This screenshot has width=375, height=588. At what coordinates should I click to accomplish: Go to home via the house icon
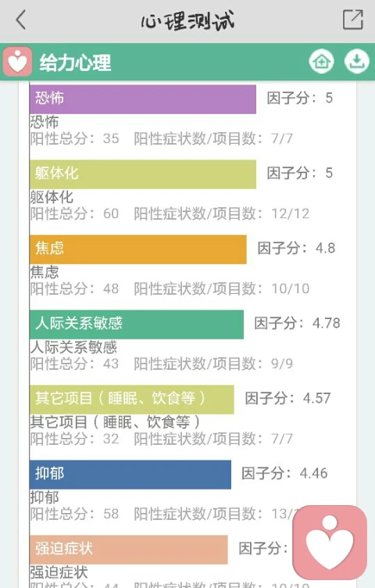[x=321, y=61]
